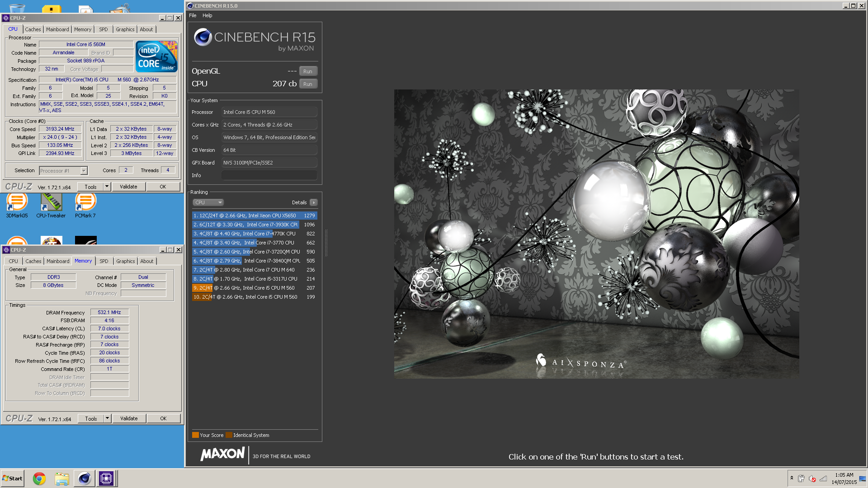Open the PCMark 7 desktop shortcut
This screenshot has height=488, width=868.
tap(85, 205)
